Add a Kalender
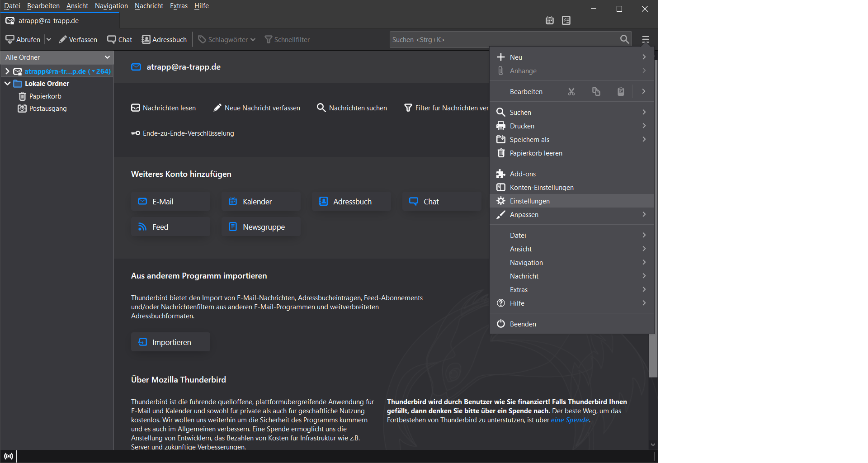Screen dimensions: 868x463 tap(261, 201)
